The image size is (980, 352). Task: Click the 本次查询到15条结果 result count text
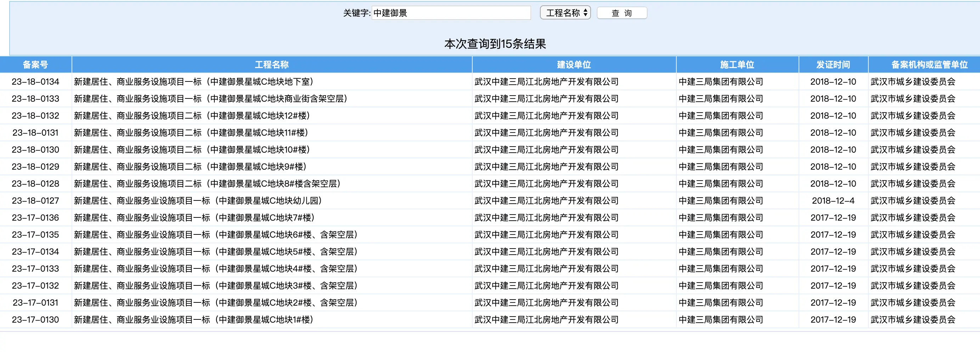[x=495, y=44]
